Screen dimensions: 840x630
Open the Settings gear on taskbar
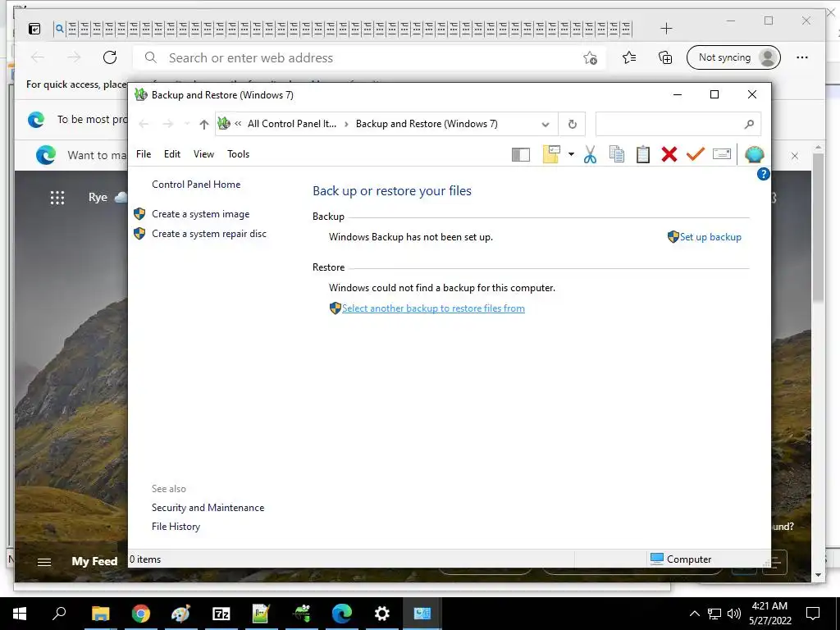pos(382,614)
